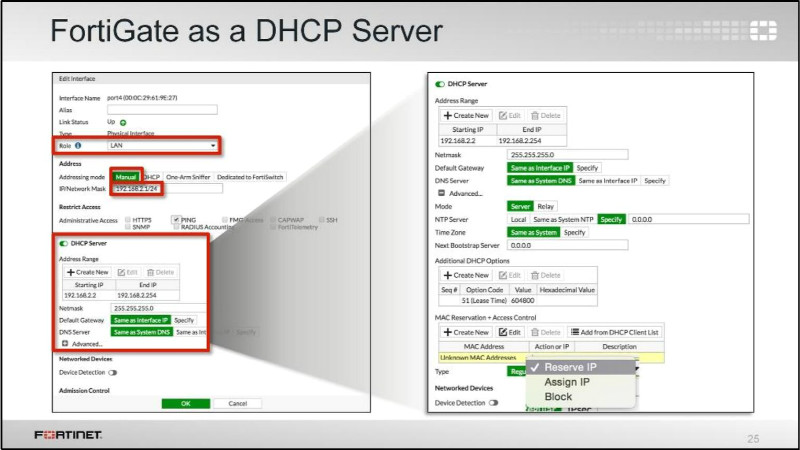Select Dedicated to FortiSwitch addressing mode
Image resolution: width=800 pixels, height=450 pixels.
click(x=250, y=177)
